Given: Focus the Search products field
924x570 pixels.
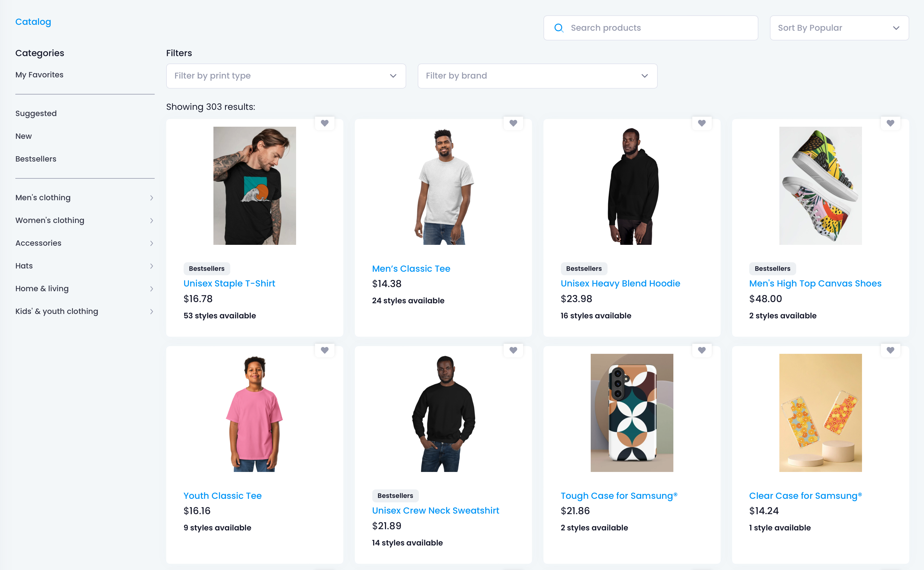Looking at the screenshot, I should [651, 28].
